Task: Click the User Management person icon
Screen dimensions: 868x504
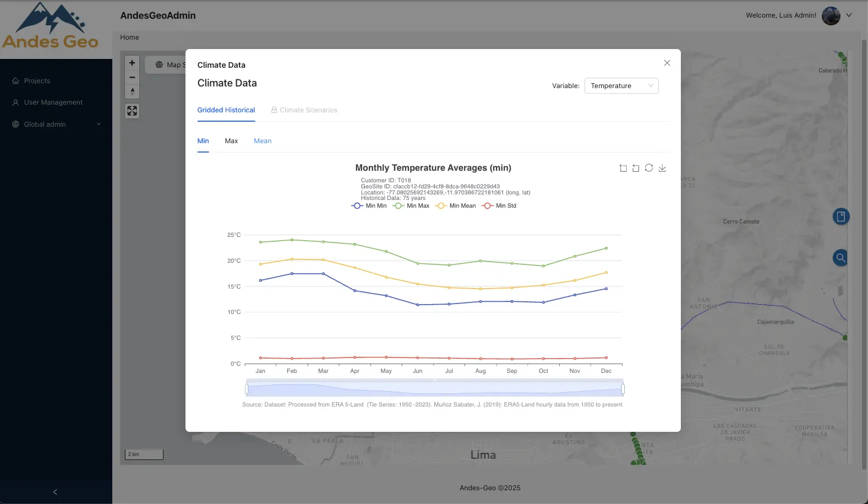Action: [15, 102]
